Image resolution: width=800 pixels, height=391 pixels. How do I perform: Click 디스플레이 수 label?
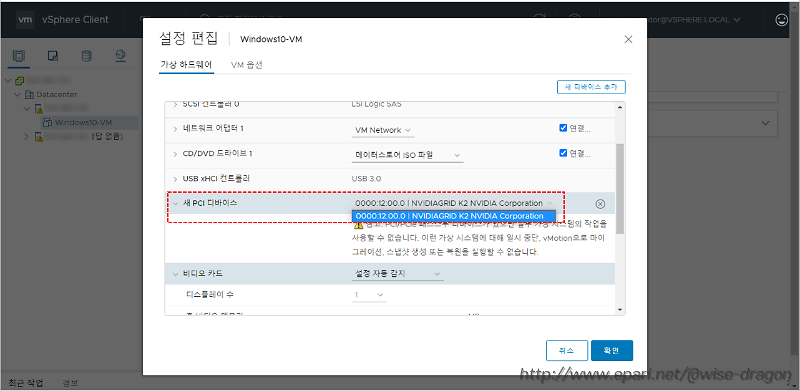(210, 295)
